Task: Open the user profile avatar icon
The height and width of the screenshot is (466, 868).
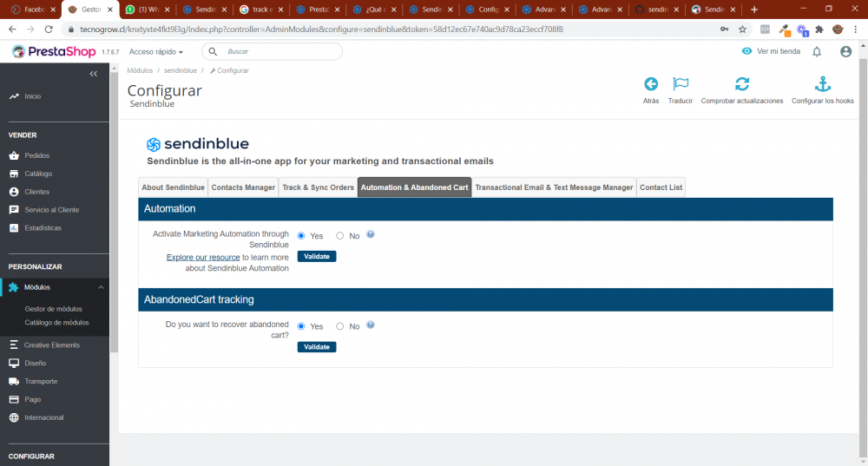Action: pos(845,51)
